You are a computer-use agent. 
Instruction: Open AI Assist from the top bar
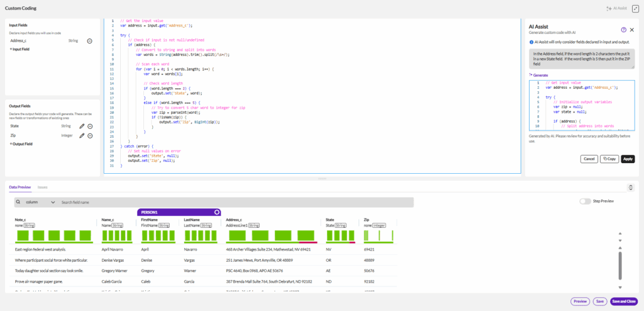[x=616, y=8]
